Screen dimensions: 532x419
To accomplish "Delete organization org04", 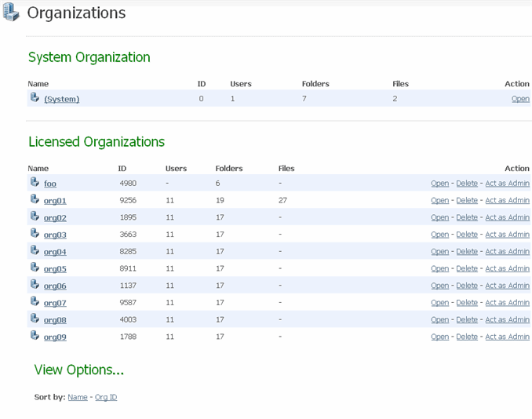I will tap(467, 252).
